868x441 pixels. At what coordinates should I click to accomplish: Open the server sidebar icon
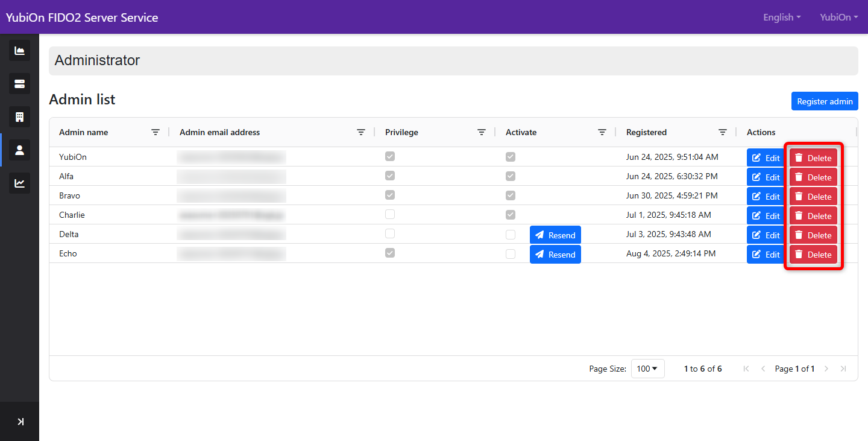click(19, 84)
